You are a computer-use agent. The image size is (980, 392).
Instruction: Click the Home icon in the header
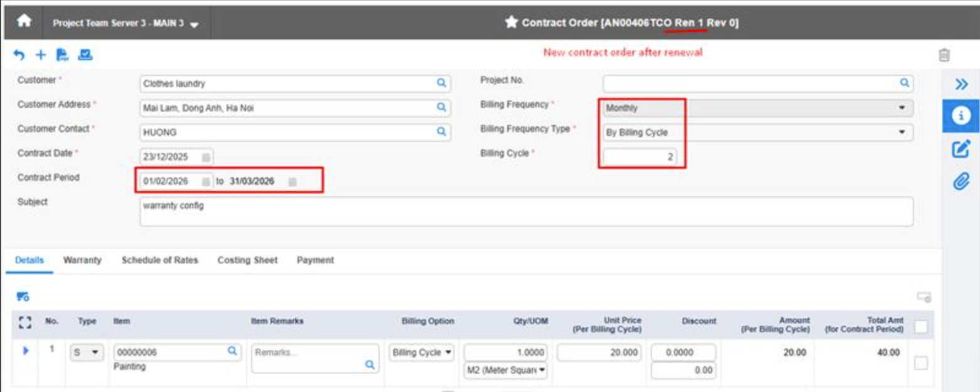24,21
